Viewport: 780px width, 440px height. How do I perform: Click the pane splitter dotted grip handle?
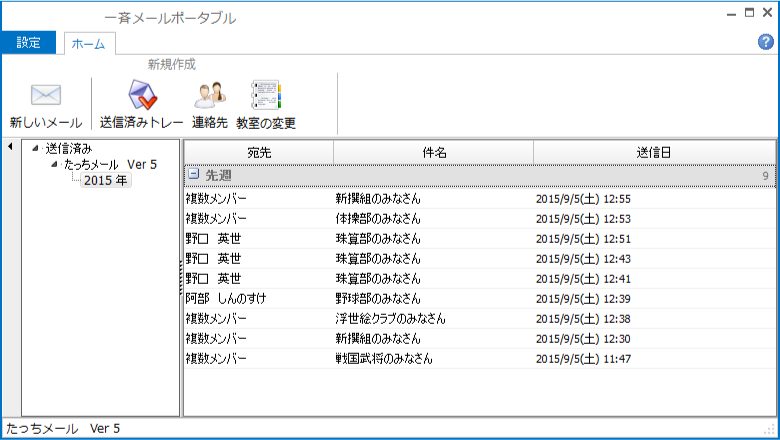point(181,278)
